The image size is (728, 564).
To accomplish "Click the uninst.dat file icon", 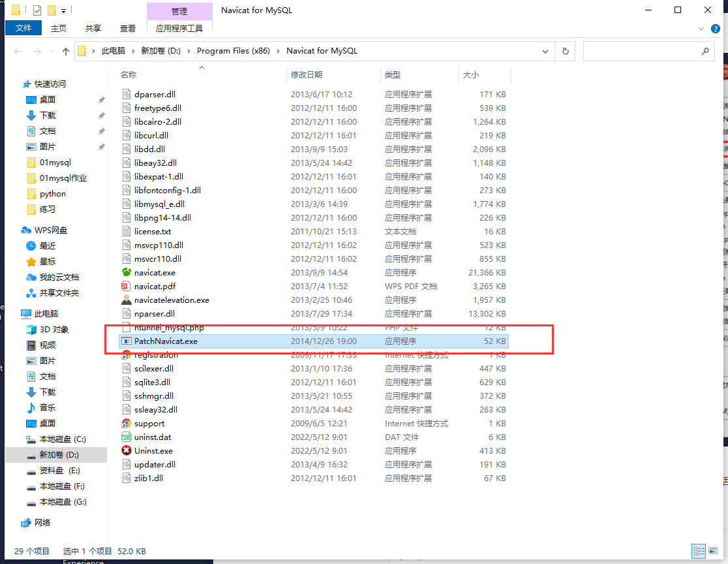I will click(127, 437).
